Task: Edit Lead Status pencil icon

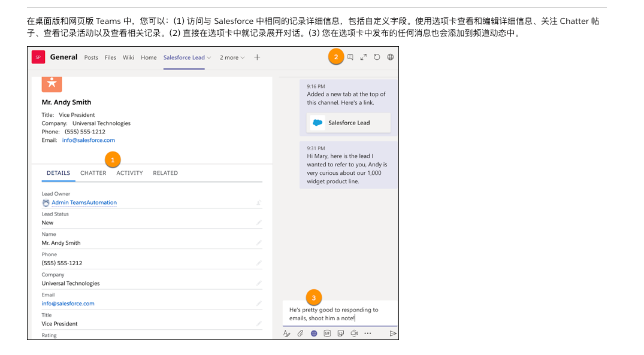Action: [x=259, y=223]
